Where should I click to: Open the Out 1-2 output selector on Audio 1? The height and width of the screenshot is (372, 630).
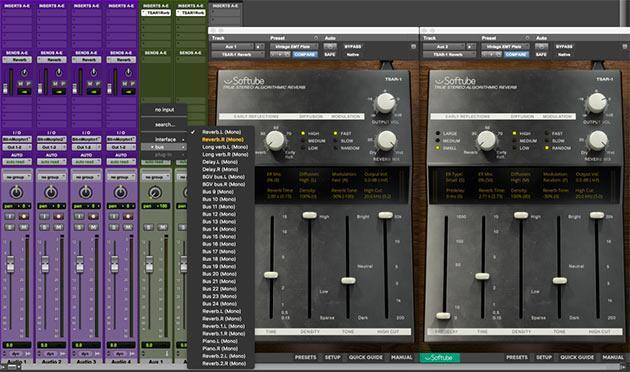17,147
